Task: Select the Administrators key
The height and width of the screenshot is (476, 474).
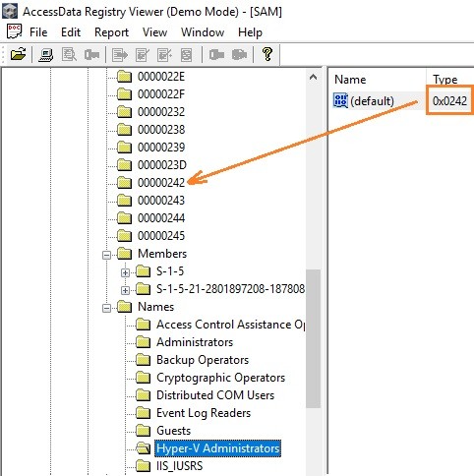Action: pos(195,342)
